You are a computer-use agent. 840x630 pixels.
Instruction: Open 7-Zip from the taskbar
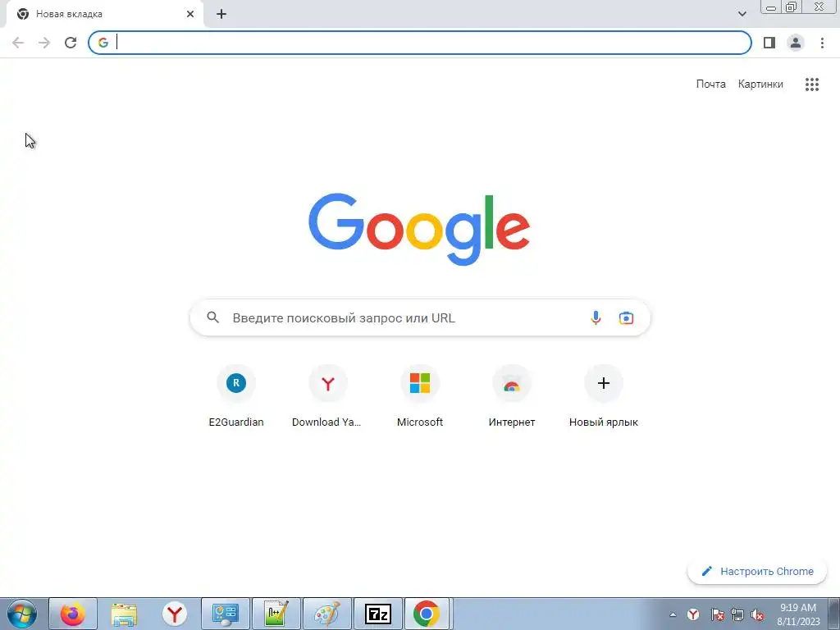378,614
